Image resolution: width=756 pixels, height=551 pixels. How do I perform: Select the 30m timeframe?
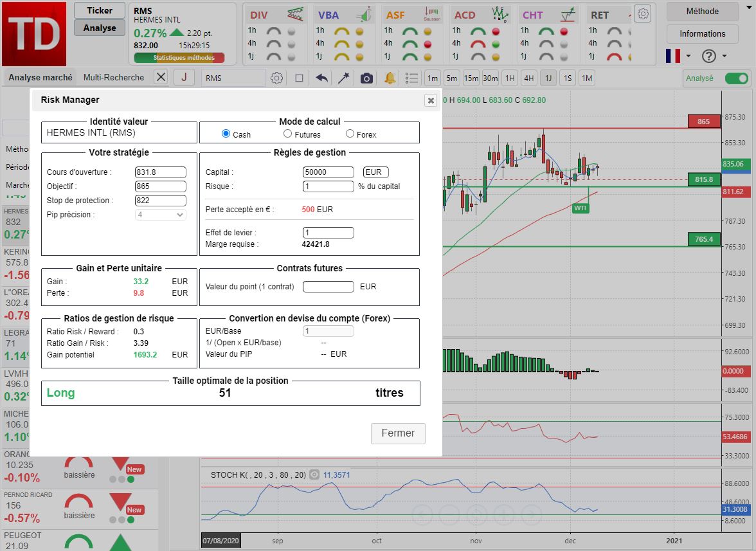[491, 78]
